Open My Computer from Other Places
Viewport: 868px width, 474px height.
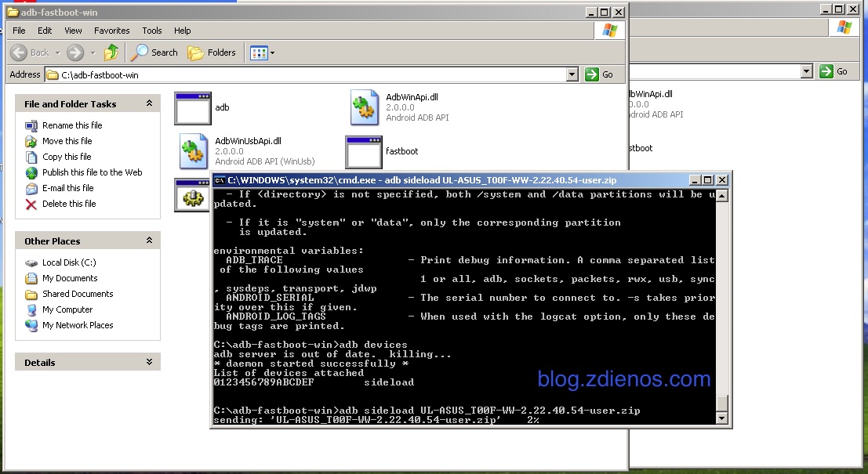click(x=67, y=309)
